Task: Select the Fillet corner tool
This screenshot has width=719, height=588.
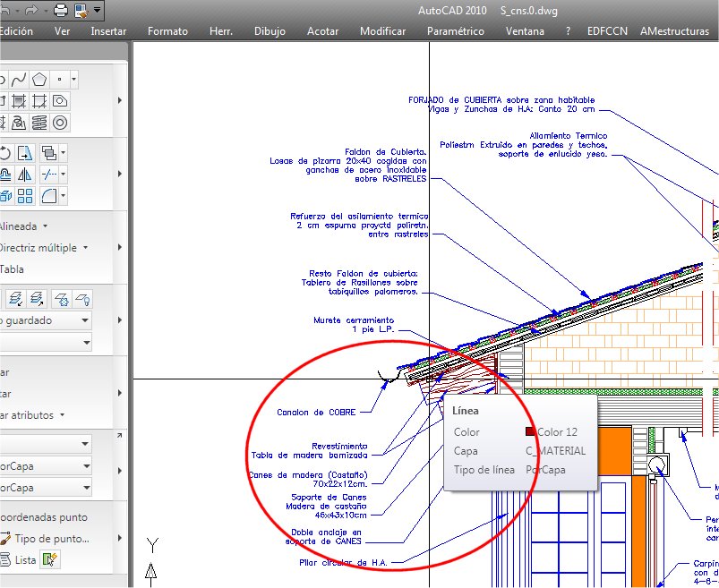Action: click(48, 196)
